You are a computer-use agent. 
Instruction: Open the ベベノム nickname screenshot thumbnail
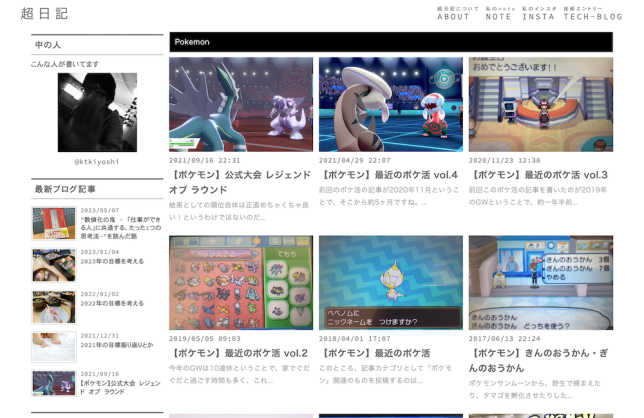391,282
